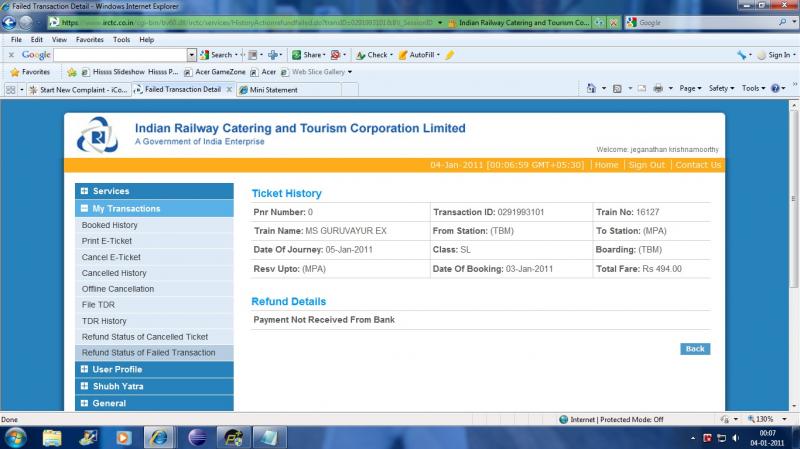This screenshot has height=449, width=800.
Task: Click the Check spelling toolbar button
Action: (x=374, y=55)
